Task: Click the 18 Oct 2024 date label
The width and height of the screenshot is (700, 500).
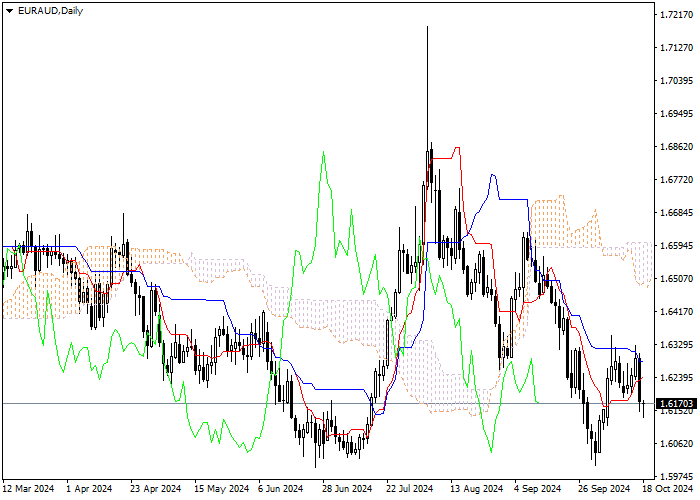Action: [668, 489]
